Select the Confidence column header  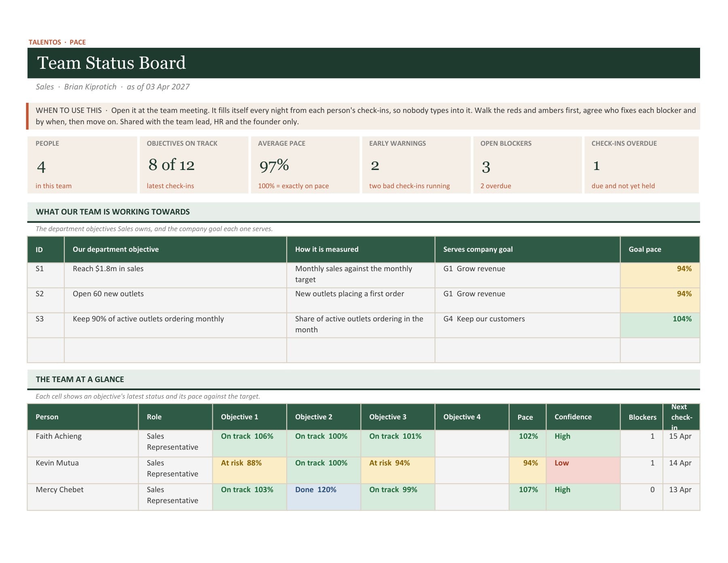(x=583, y=417)
